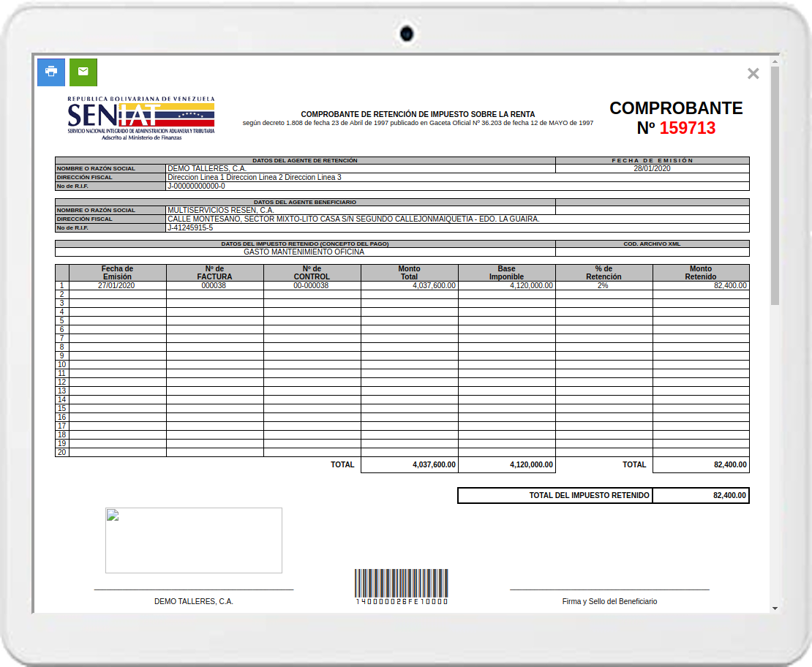Image resolution: width=812 pixels, height=667 pixels.
Task: Click 'DEMO TALLERES, C.A.' under the signature line
Action: (x=194, y=601)
